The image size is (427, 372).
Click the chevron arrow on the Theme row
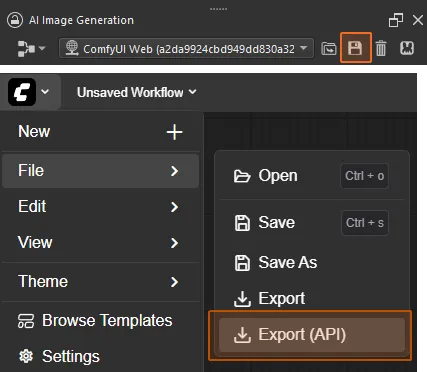pyautogui.click(x=174, y=282)
